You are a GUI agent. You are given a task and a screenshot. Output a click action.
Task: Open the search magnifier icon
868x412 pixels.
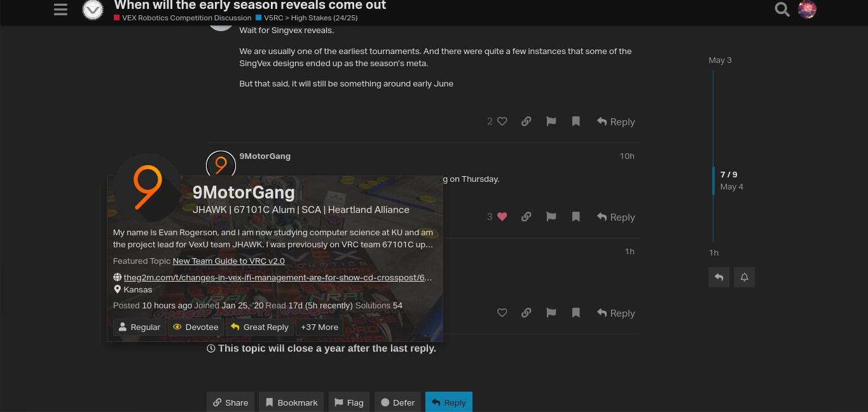782,10
